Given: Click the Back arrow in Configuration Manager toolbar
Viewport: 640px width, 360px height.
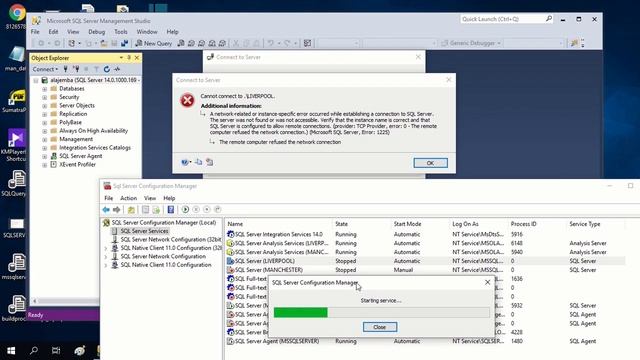Looking at the screenshot, I should [106, 209].
